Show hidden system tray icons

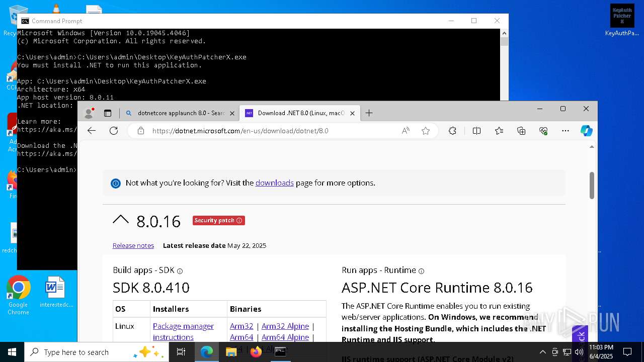[542, 352]
